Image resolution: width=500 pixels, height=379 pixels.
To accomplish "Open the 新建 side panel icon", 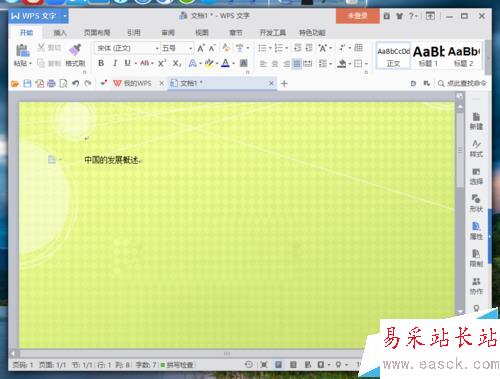I will pos(476,121).
